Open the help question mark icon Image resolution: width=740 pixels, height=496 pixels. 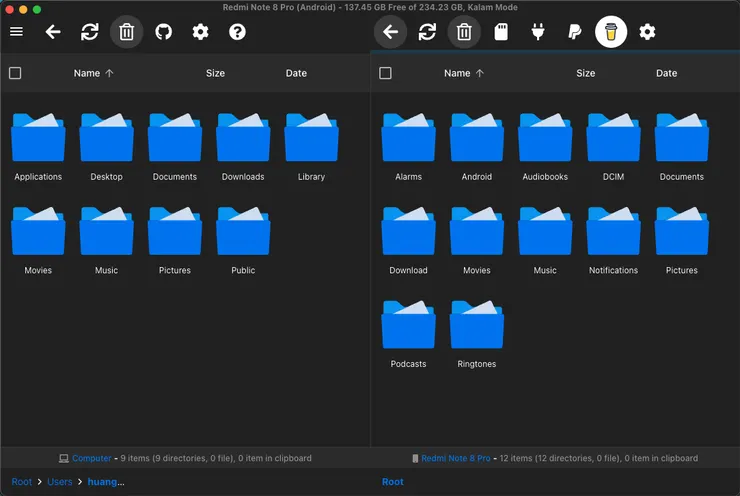tap(237, 32)
